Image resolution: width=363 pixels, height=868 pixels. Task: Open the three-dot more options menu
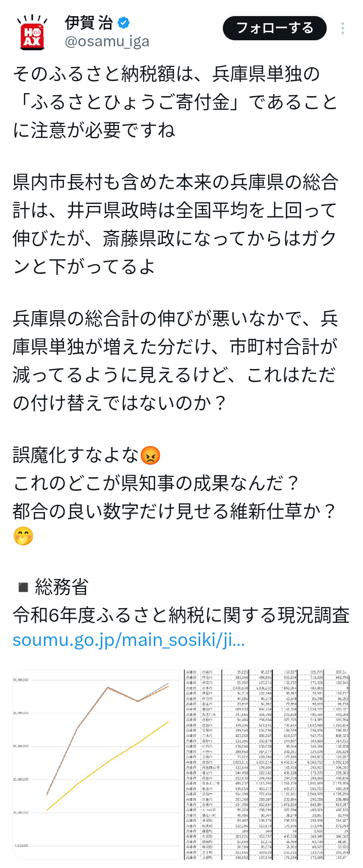(x=343, y=28)
